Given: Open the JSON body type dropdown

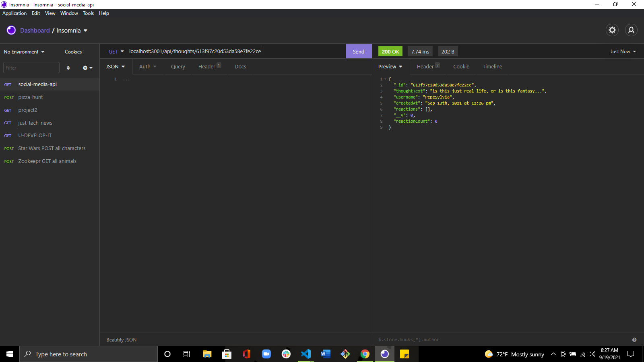Looking at the screenshot, I should click(x=116, y=66).
